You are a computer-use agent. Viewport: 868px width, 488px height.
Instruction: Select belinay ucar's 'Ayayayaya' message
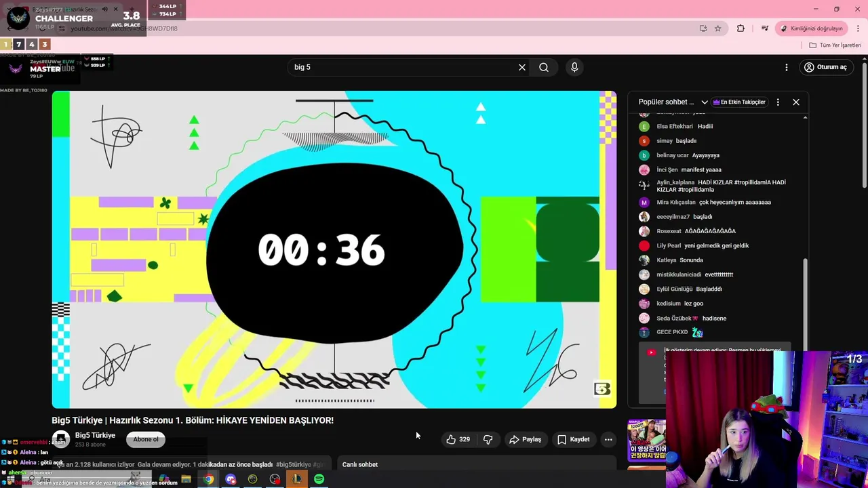point(717,155)
